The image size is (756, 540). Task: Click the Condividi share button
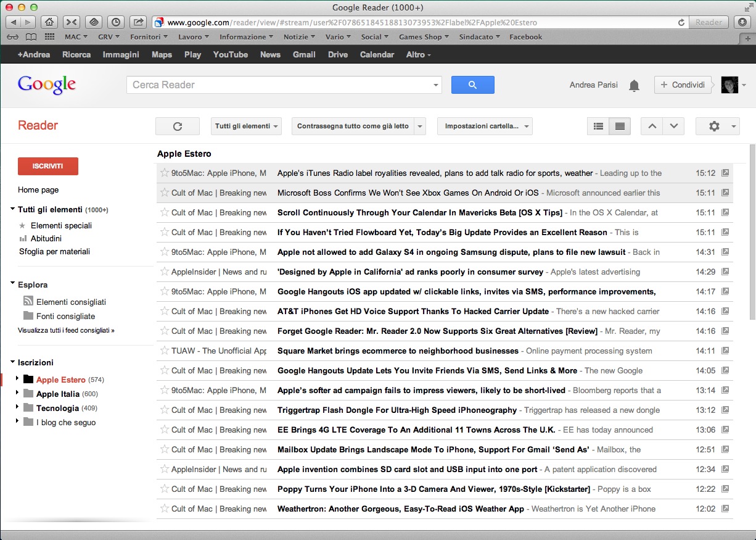point(683,85)
